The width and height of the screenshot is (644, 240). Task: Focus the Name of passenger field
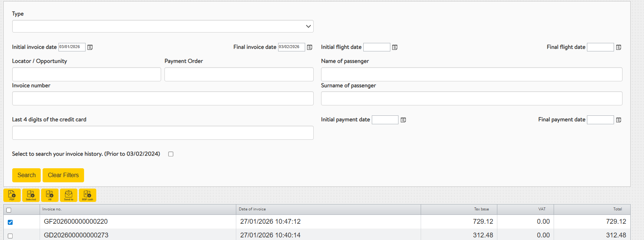point(471,74)
